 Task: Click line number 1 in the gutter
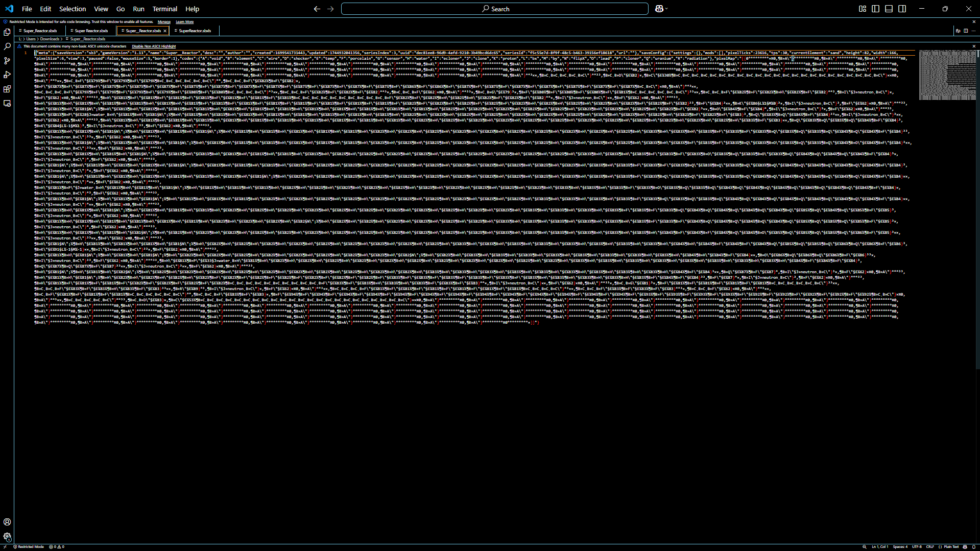[26, 53]
